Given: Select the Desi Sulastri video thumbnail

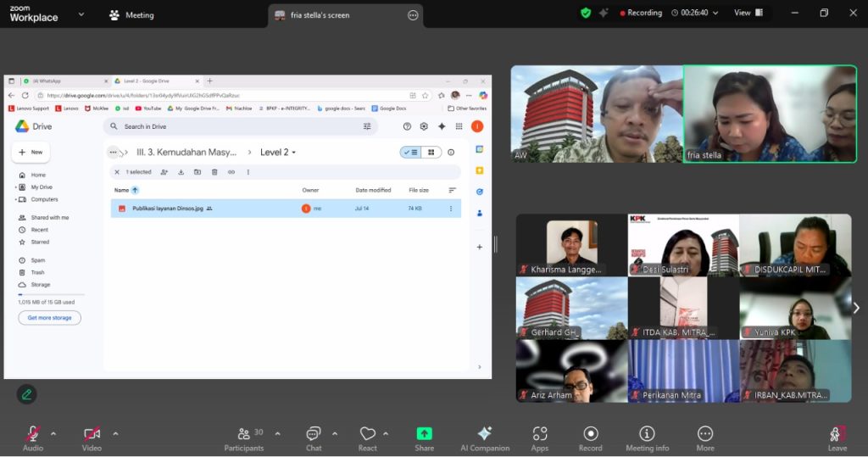Looking at the screenshot, I should pyautogui.click(x=683, y=245).
